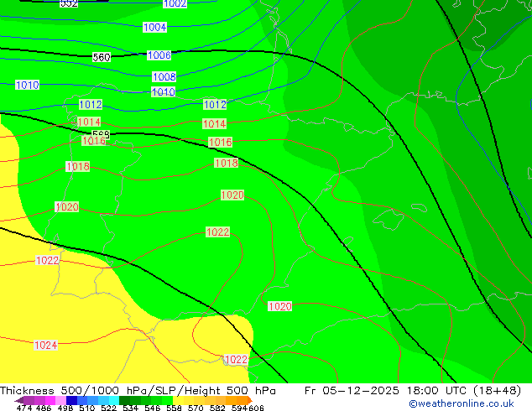Click the forecast date 'Fr 05-12-2025 18:00 UTC (18+48)'
The image size is (532, 411).
413,391
